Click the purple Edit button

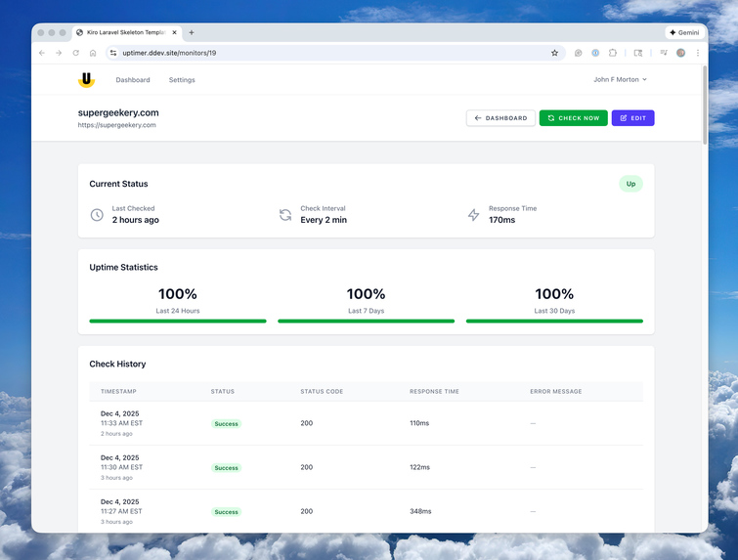632,118
